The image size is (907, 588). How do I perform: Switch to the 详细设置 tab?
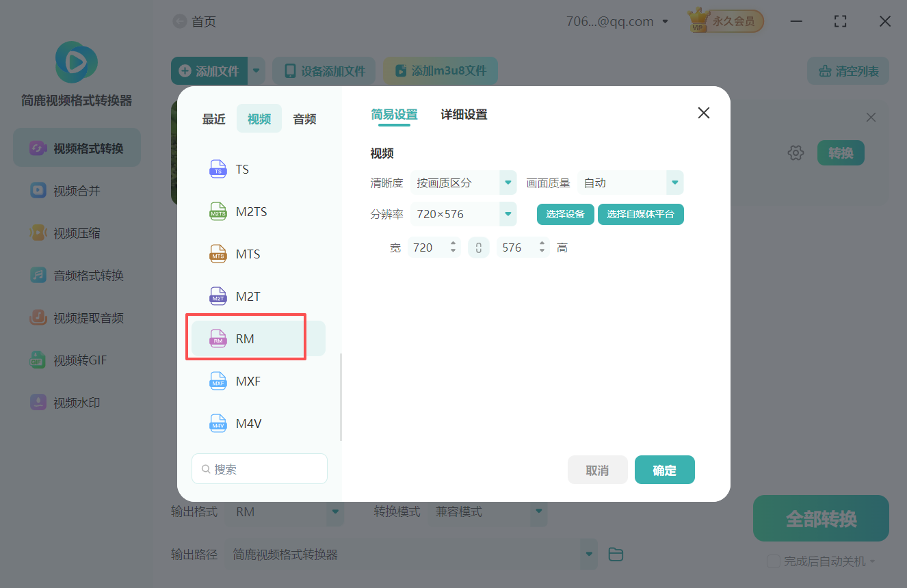coord(464,115)
